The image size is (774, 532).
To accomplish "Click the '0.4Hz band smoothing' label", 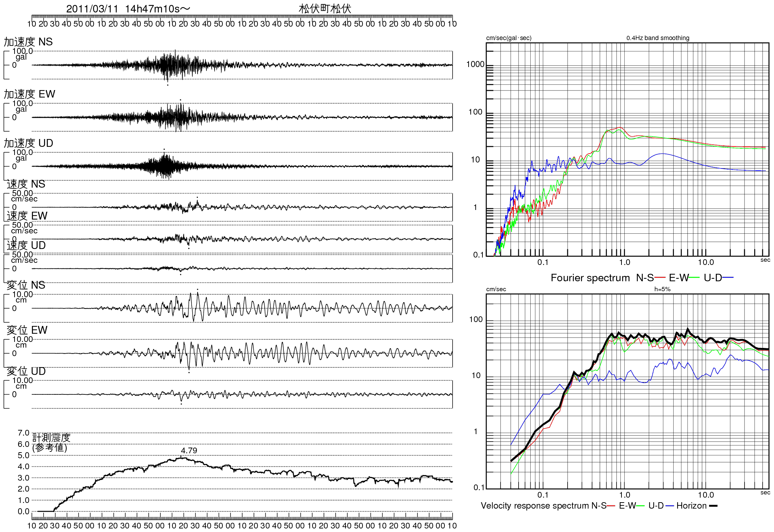I will [x=658, y=38].
